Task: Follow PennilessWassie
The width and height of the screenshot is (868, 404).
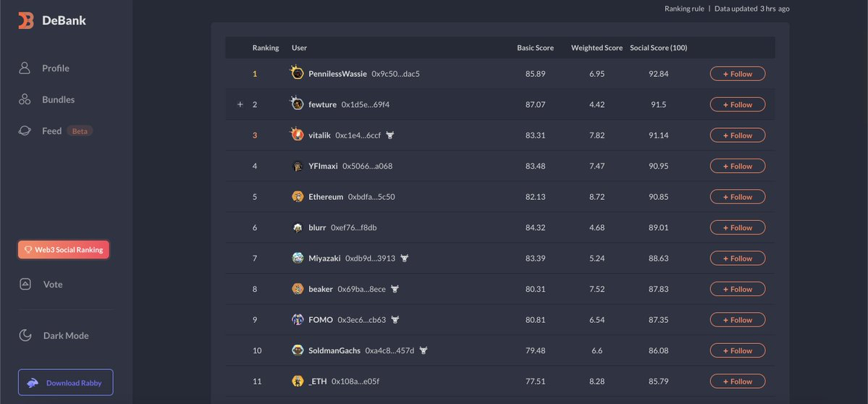Action: (x=738, y=74)
